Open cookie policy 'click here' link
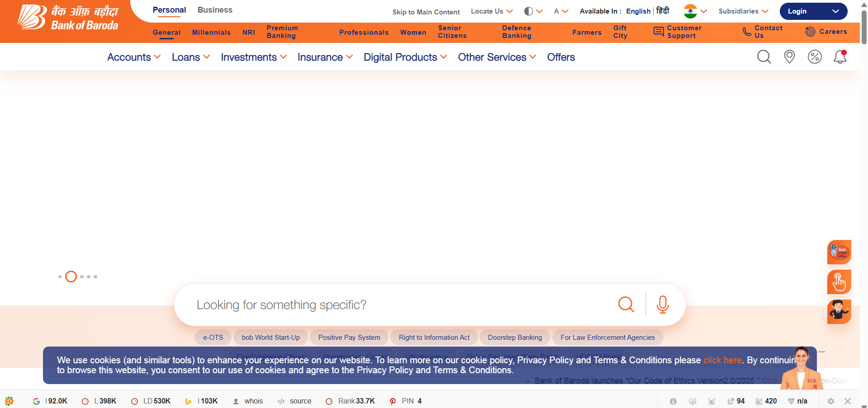Screen dimensions: 868x408 coord(722,360)
